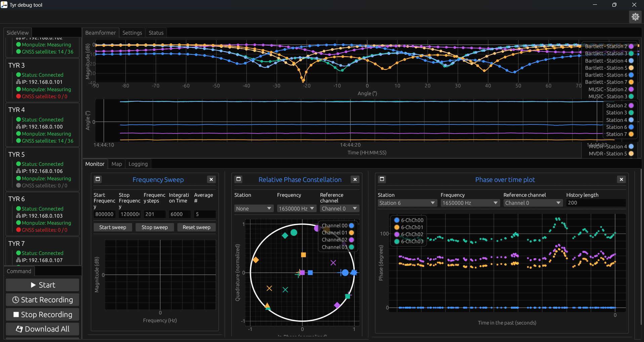Select the Command tab
644x342 pixels.
pos(19,271)
